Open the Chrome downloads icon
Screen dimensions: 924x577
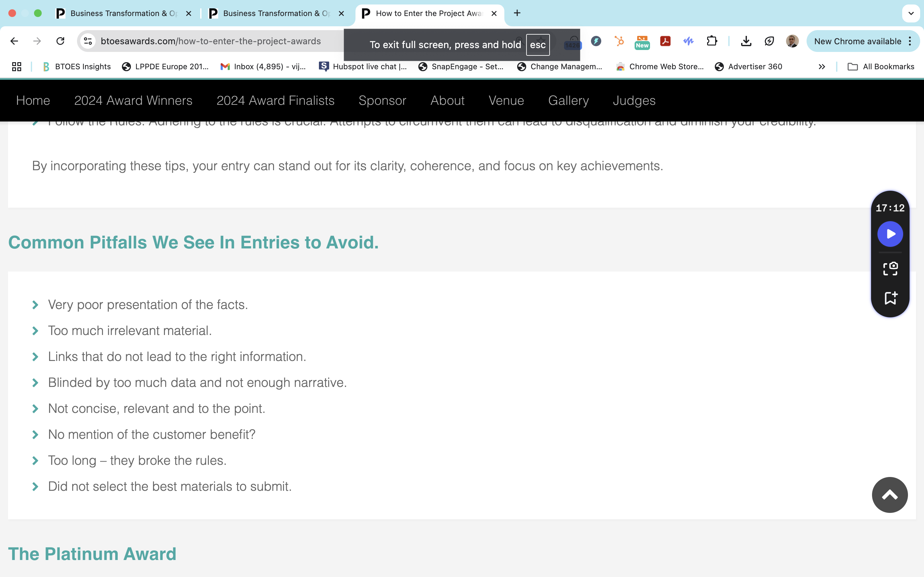pyautogui.click(x=746, y=41)
